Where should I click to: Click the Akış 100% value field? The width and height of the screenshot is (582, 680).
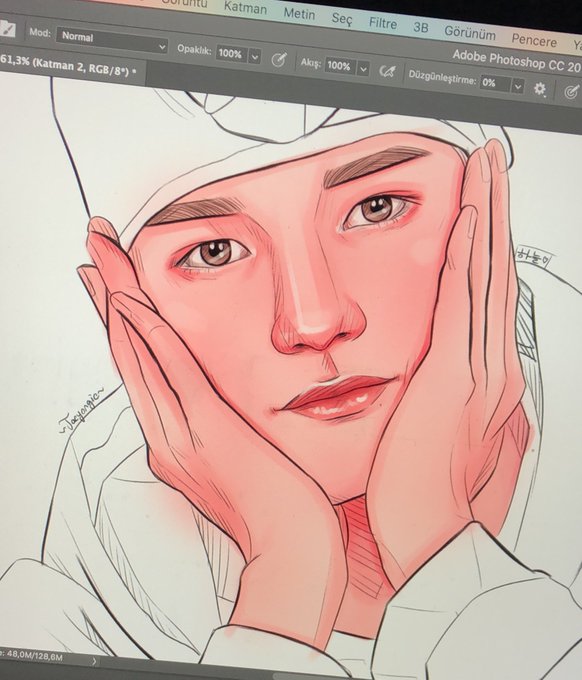339,66
